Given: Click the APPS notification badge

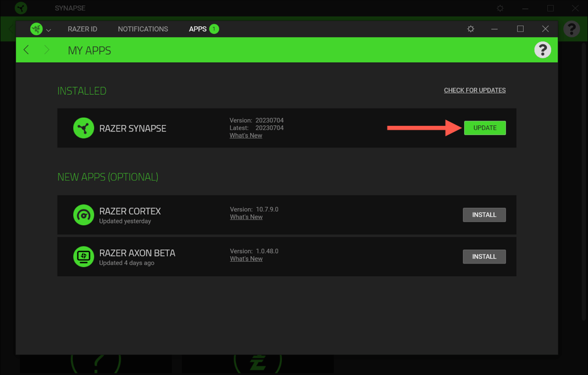Looking at the screenshot, I should (x=214, y=29).
